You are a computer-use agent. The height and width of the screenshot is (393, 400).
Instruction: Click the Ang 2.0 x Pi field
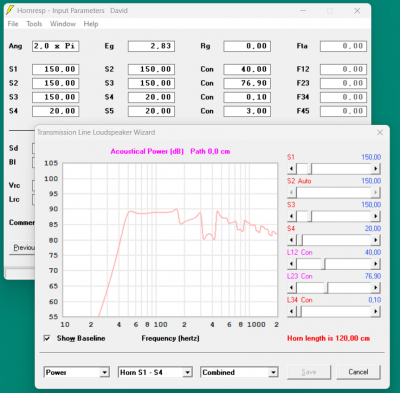coord(55,46)
